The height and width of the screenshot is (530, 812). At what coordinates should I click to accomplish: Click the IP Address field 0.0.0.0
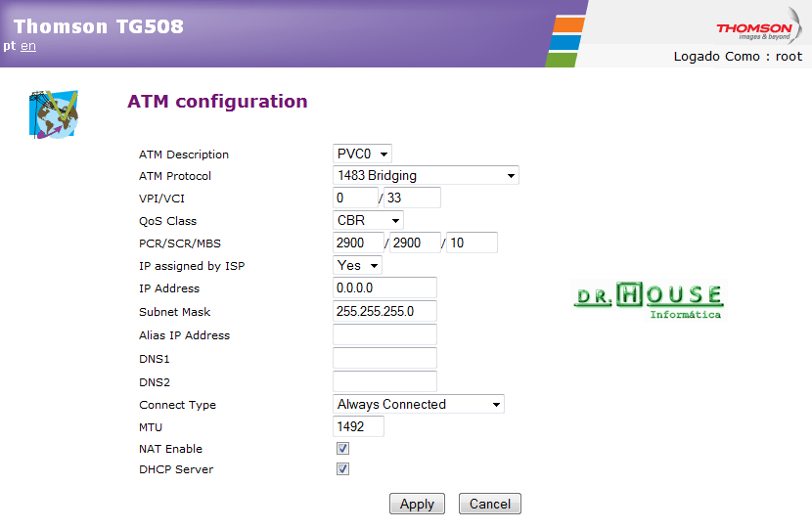tap(384, 287)
